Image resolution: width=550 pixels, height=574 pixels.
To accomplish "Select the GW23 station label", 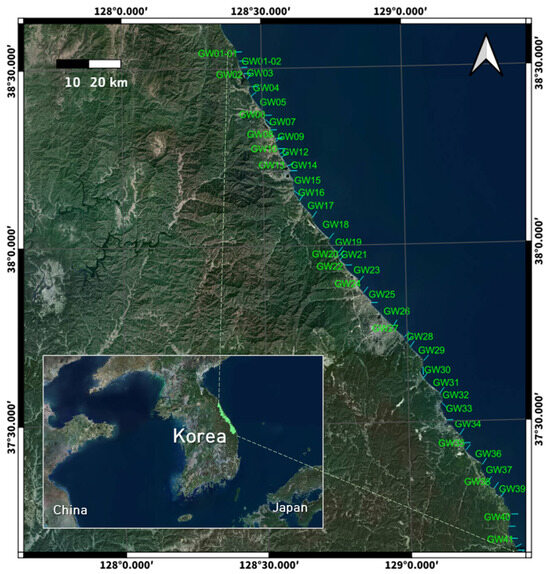I will pos(367,270).
